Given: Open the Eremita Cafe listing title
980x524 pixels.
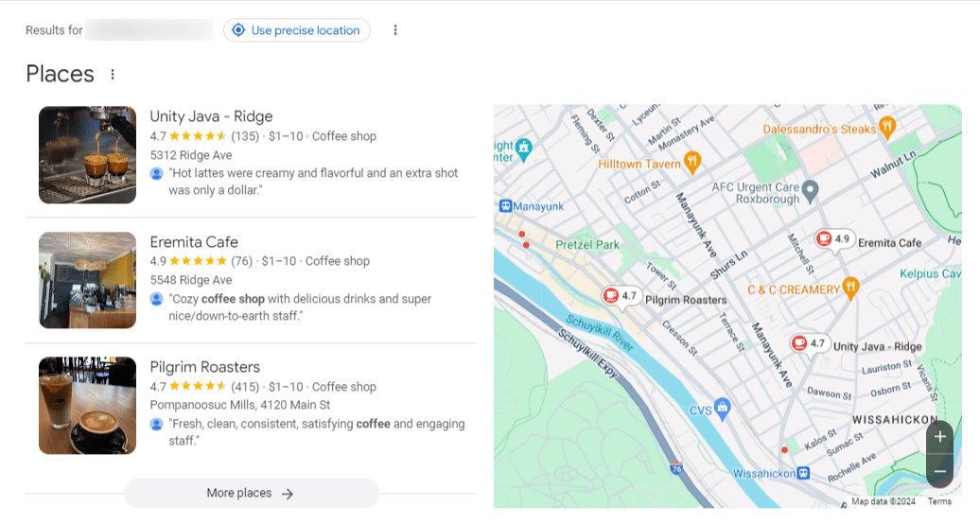Looking at the screenshot, I should (x=194, y=242).
